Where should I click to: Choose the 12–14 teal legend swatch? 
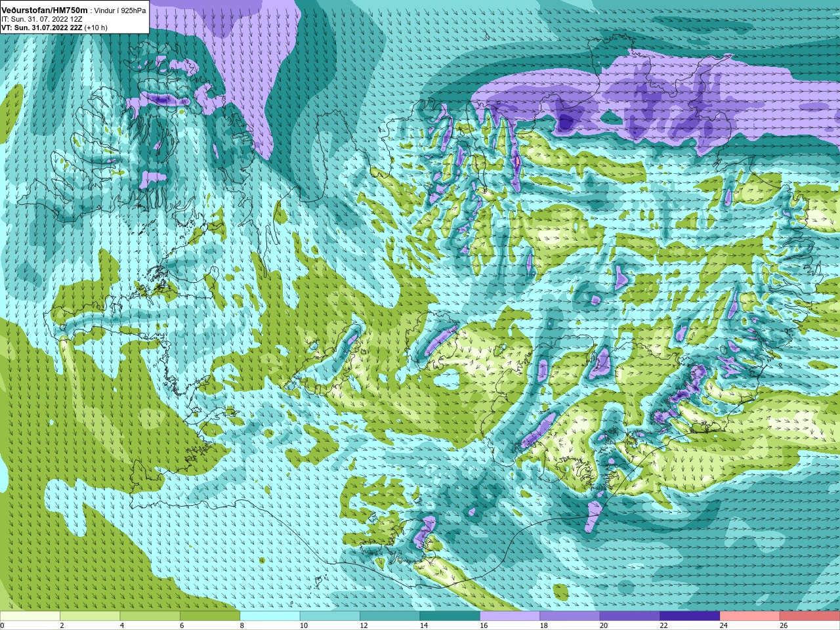coord(390,616)
